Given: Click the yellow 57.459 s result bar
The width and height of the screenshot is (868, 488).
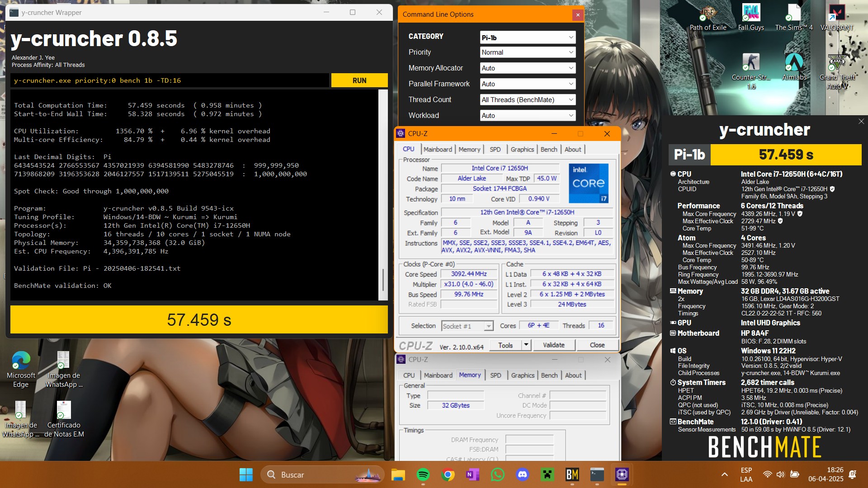Looking at the screenshot, I should (199, 320).
